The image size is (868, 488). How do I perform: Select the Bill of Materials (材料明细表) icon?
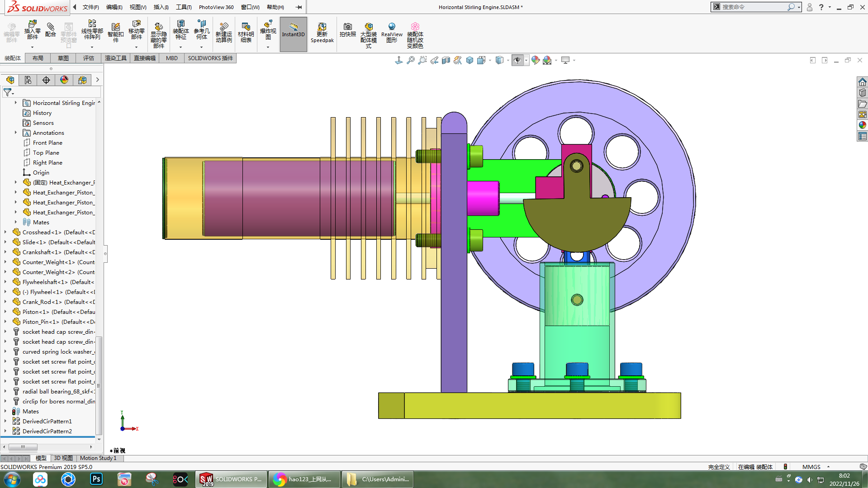[246, 33]
